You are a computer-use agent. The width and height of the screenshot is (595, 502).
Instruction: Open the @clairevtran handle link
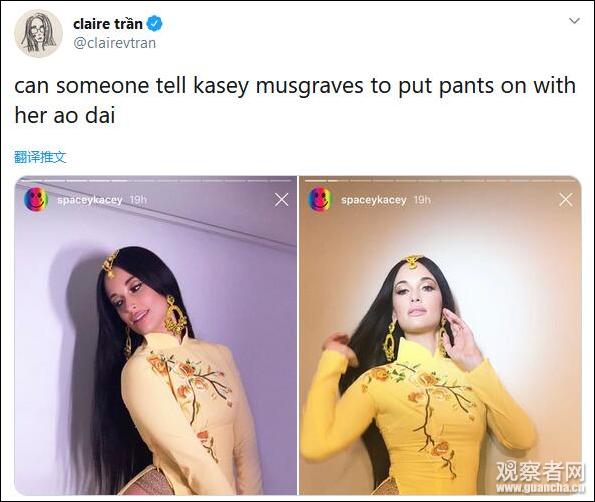tap(114, 43)
